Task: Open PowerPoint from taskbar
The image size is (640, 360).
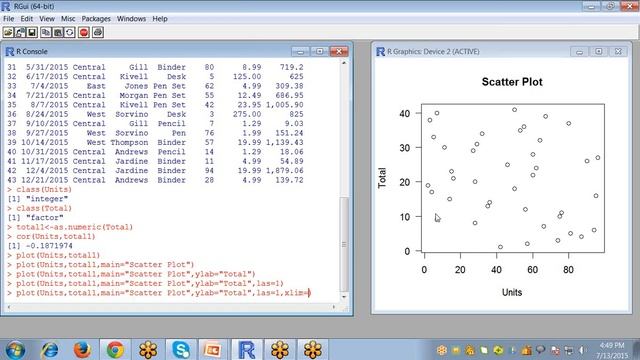Action: pyautogui.click(x=213, y=350)
